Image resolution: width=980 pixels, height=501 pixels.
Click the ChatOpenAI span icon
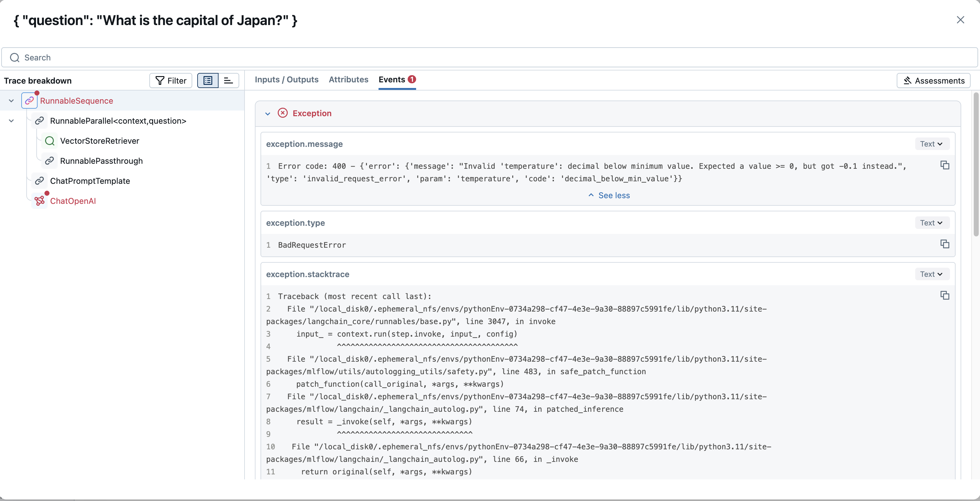[39, 201]
